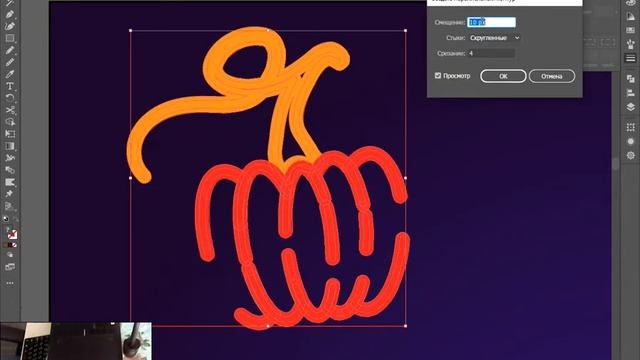Click the "Срезание:" label
The image size is (640, 360).
click(x=451, y=53)
